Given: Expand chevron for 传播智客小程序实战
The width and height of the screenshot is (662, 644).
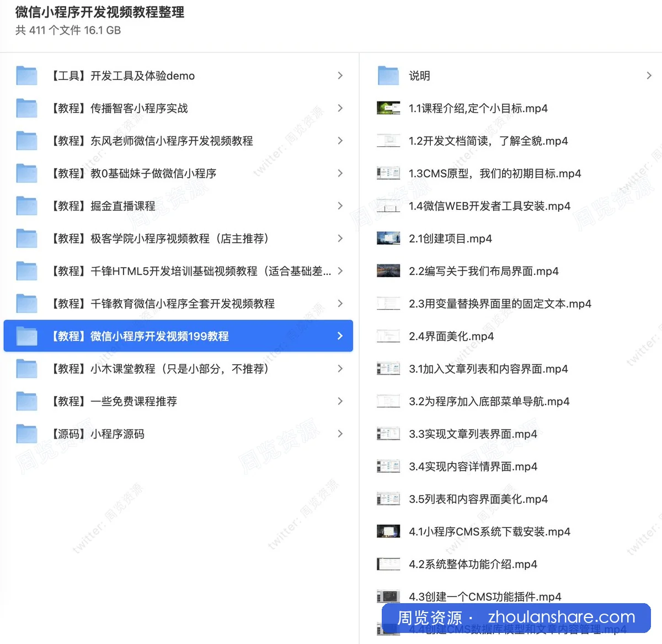Looking at the screenshot, I should 340,108.
